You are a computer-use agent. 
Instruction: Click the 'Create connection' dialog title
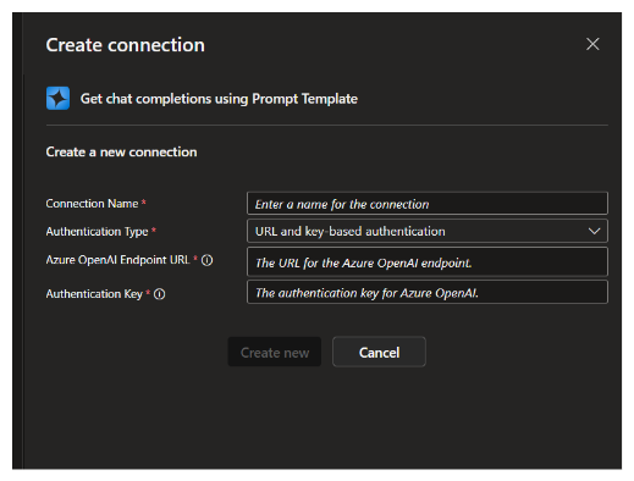pos(125,45)
